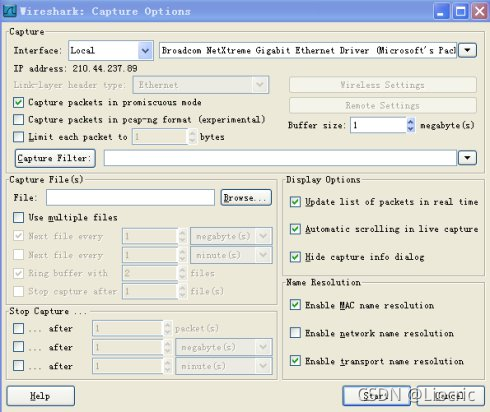Click the Capture Filter button

[55, 158]
